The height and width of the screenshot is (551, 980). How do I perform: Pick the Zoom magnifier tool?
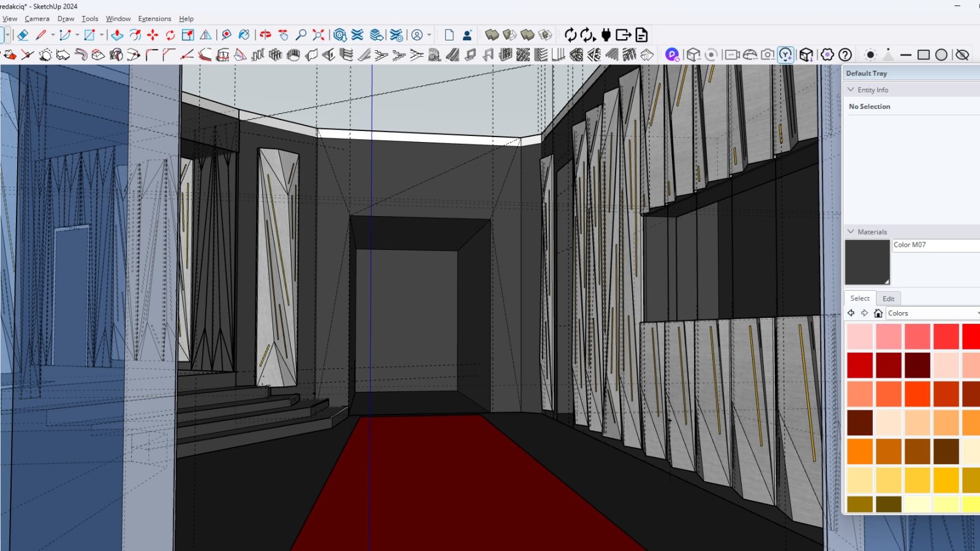coord(301,35)
